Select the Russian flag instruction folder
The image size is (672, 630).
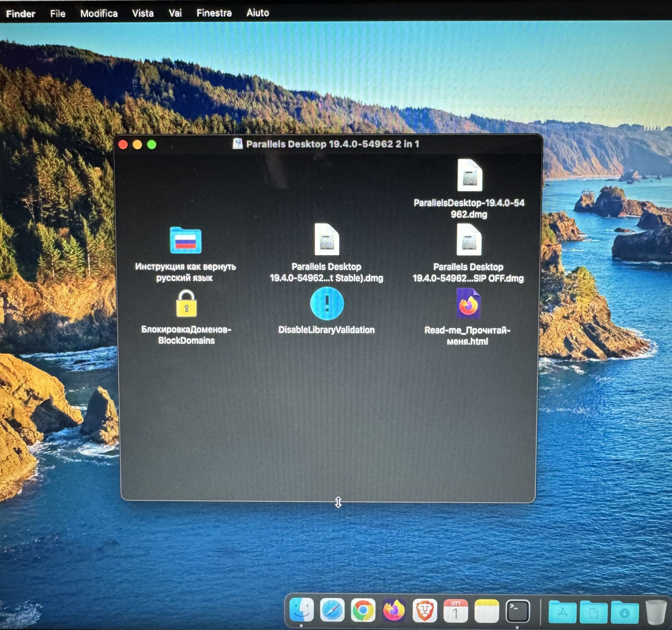(x=186, y=240)
